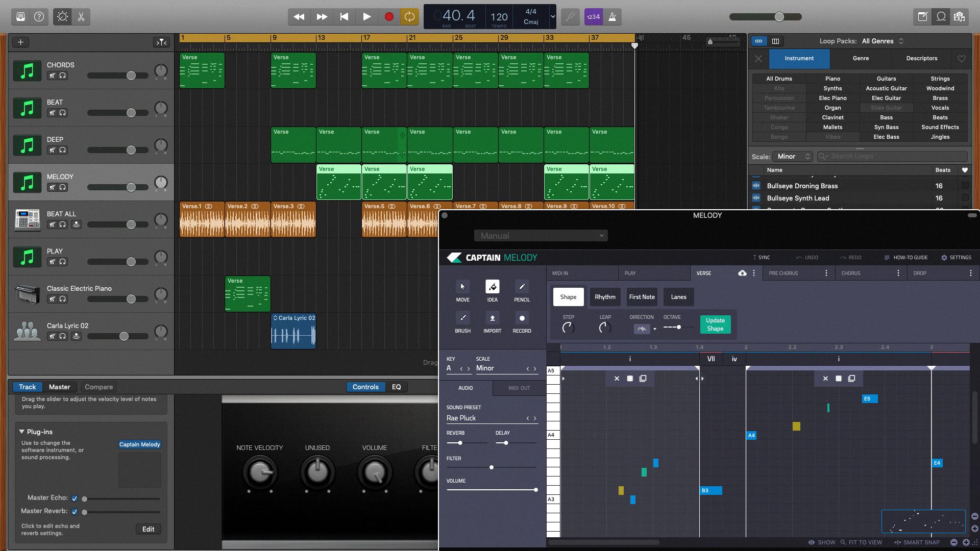Click Edit to adjust echo and reverb settings
This screenshot has width=980, height=551.
pos(148,529)
